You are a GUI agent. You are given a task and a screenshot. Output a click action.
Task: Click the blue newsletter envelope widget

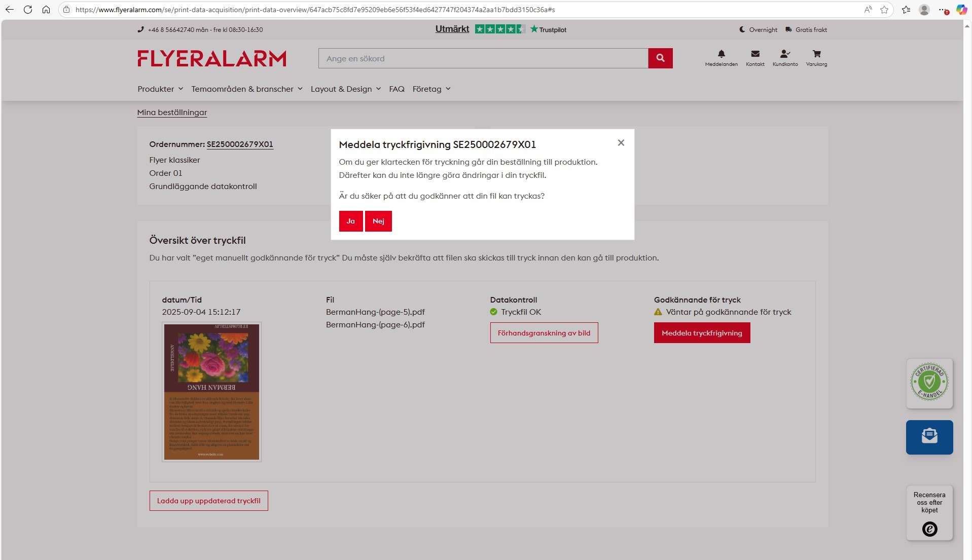pyautogui.click(x=929, y=437)
